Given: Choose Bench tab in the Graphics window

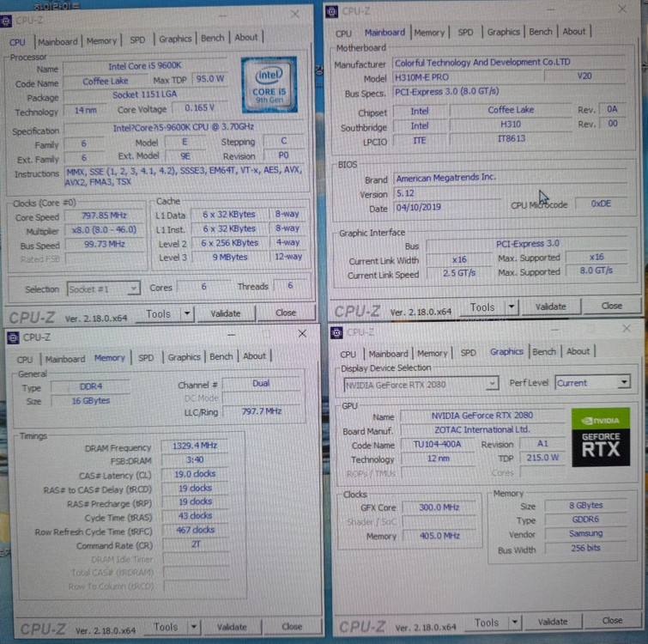Looking at the screenshot, I should 544,352.
